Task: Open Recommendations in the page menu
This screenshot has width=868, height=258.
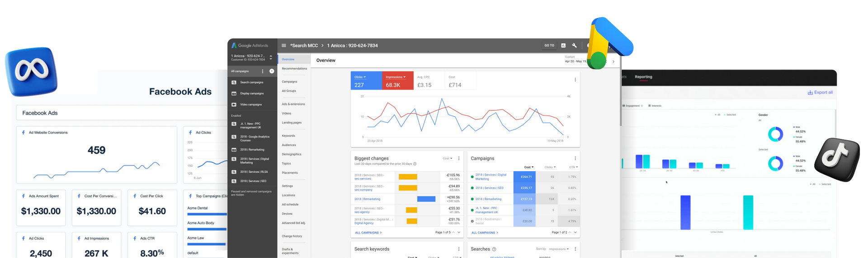Action: [x=294, y=69]
